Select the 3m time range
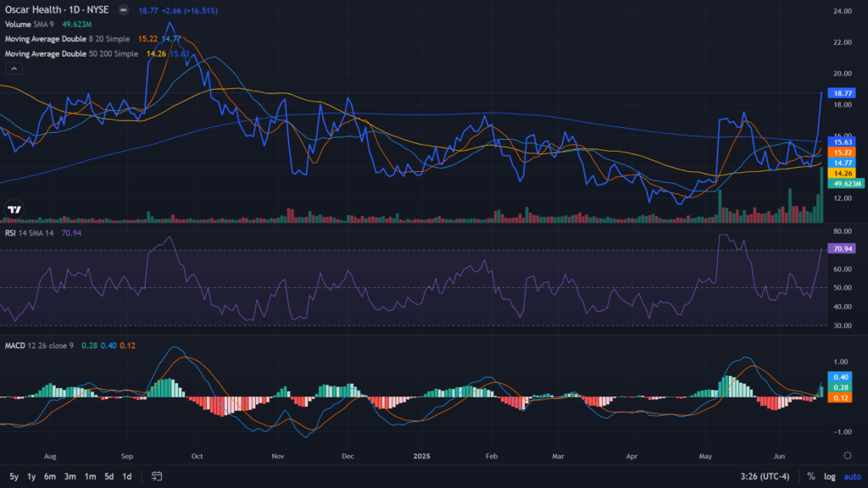 tap(70, 476)
